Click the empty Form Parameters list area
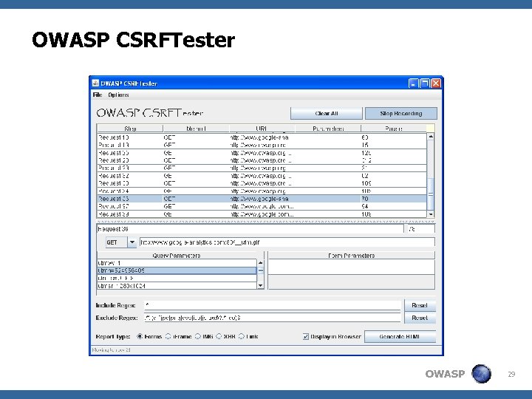Viewport: 532px width, 399px height. [352, 267]
